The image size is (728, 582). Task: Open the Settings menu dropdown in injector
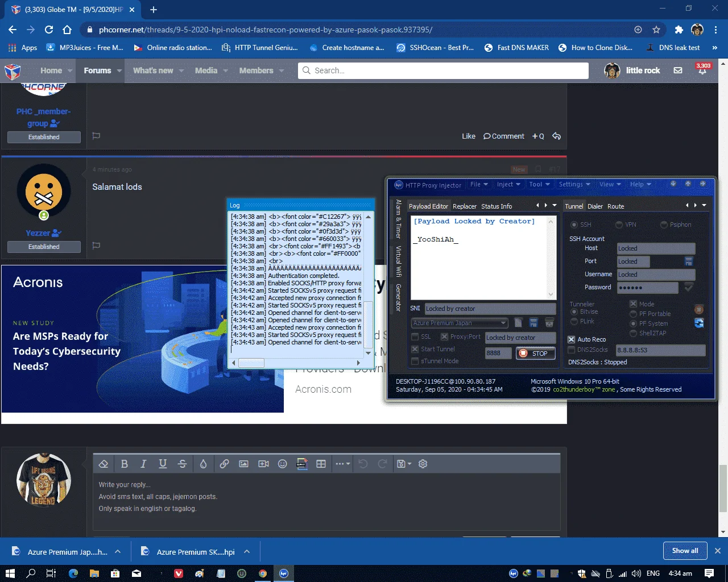pyautogui.click(x=574, y=184)
